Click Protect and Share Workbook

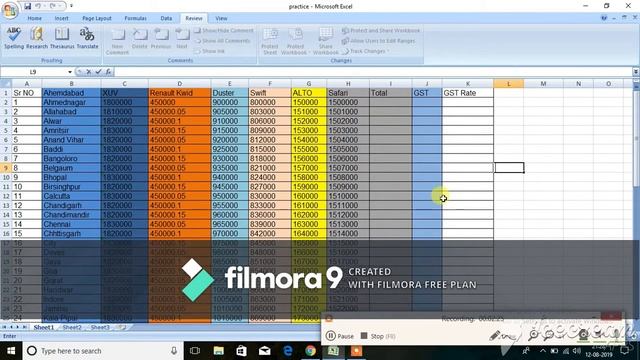click(x=381, y=31)
